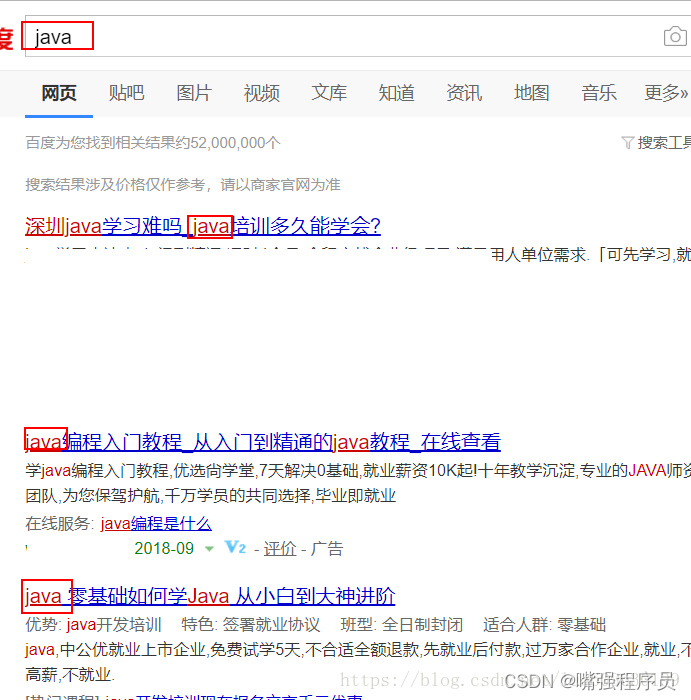Open the 搜索工具 filter funnel icon
This screenshot has height=700, width=691.
pyautogui.click(x=628, y=143)
